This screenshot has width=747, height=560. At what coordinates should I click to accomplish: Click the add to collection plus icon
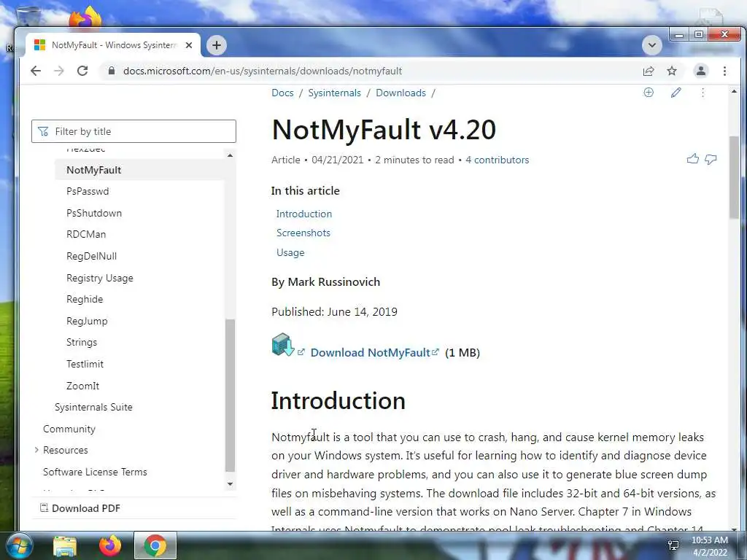649,93
